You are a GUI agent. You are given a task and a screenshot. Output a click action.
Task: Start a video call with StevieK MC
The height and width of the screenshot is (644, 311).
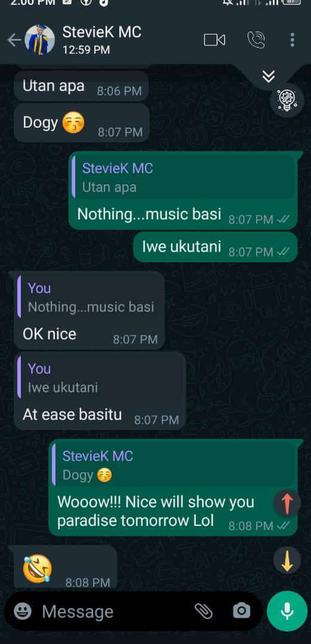click(x=214, y=40)
